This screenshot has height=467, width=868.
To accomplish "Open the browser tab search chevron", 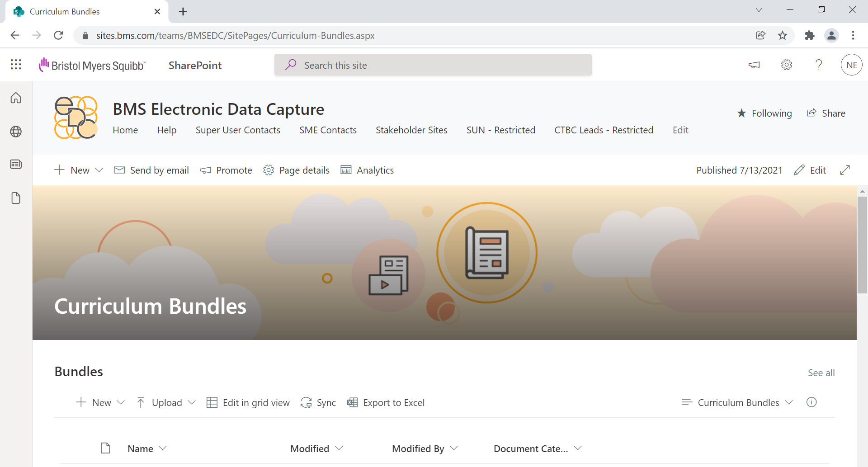I will point(759,10).
